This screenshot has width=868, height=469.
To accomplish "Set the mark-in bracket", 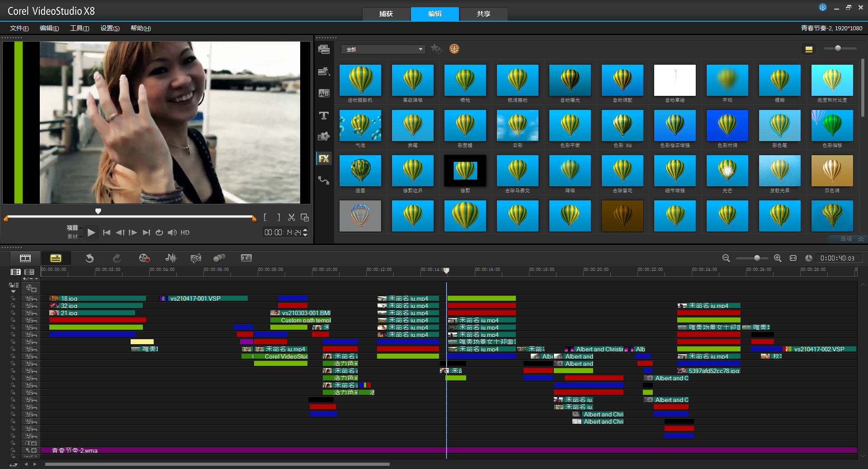I will (x=265, y=218).
